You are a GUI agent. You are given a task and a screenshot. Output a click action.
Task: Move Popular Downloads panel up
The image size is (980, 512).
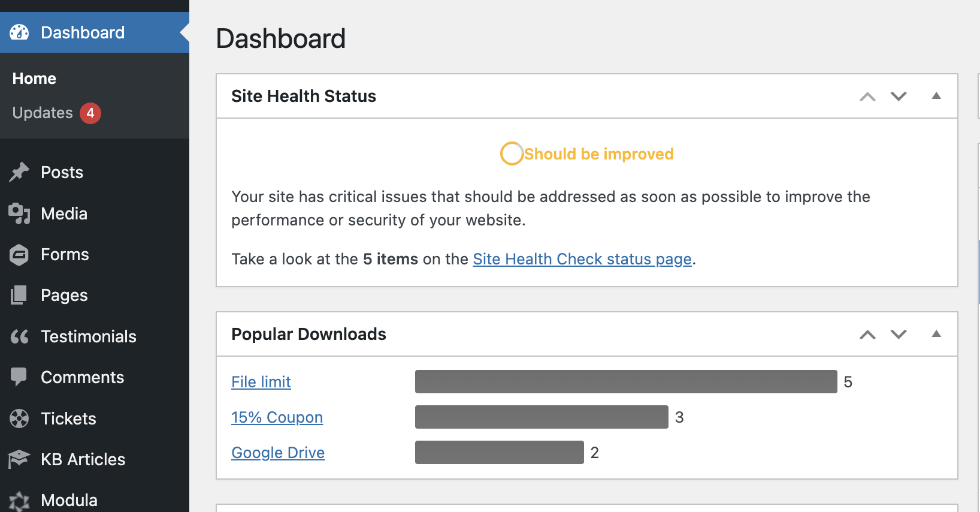[867, 335]
